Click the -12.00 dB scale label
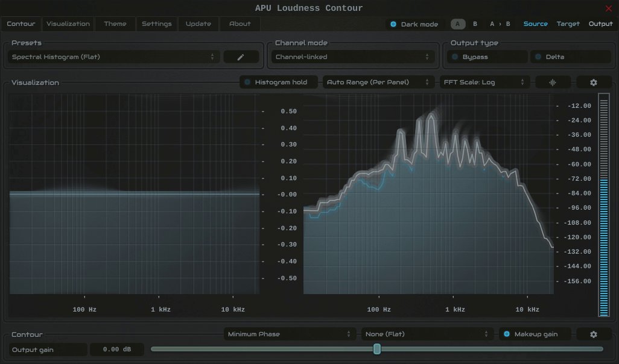 [579, 105]
